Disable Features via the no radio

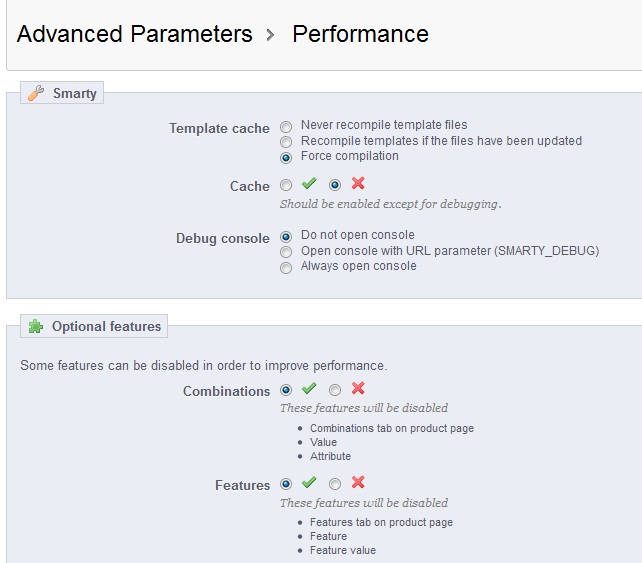pos(335,484)
